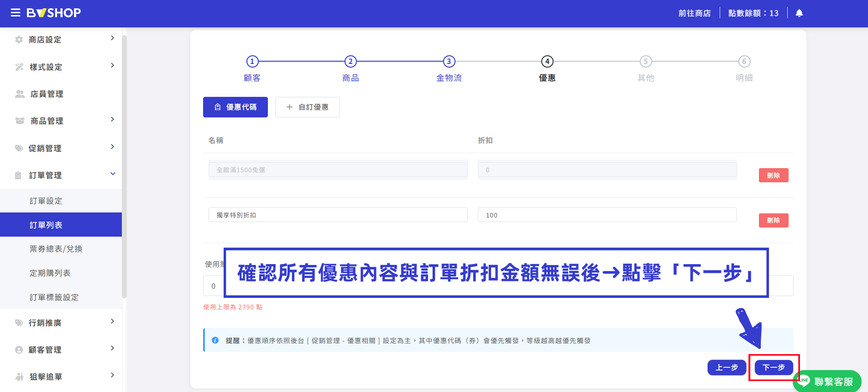Click the 商品管理 box icon
Viewport: 868px width, 392px height.
20,121
